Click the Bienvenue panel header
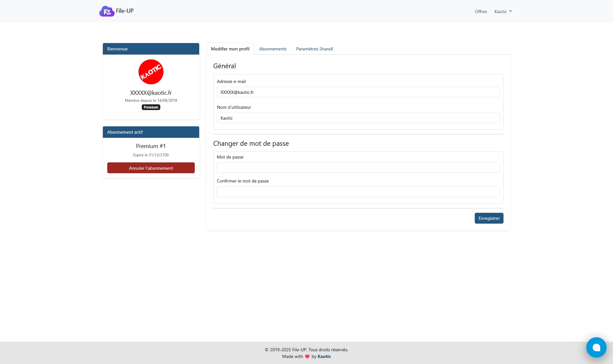This screenshot has height=364, width=613. coord(151,49)
